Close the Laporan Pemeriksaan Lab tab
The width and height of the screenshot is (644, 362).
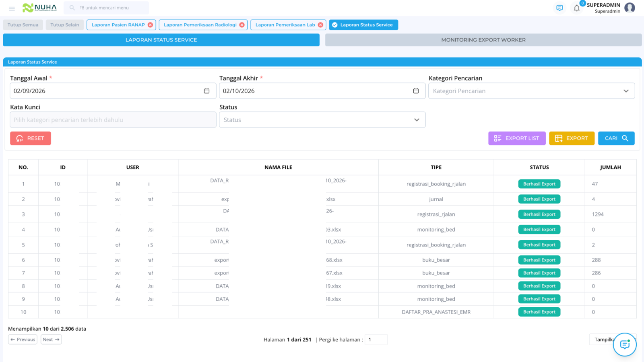click(x=320, y=25)
